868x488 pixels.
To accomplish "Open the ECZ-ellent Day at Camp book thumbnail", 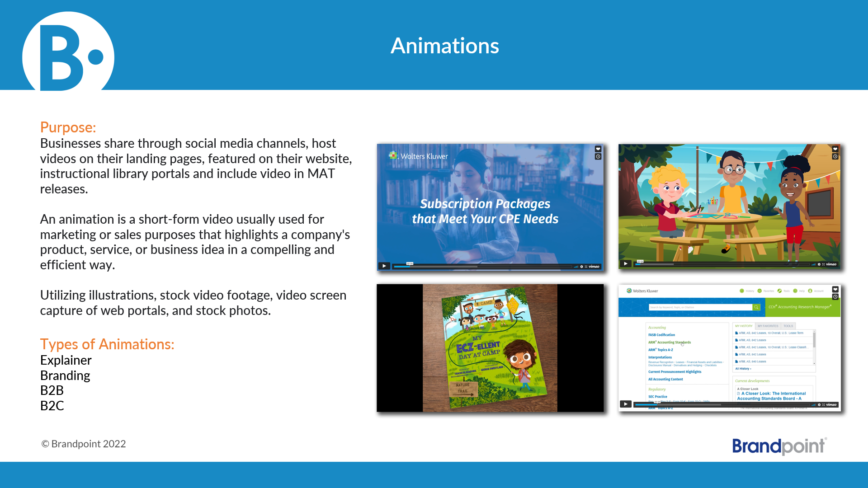I will click(x=490, y=348).
